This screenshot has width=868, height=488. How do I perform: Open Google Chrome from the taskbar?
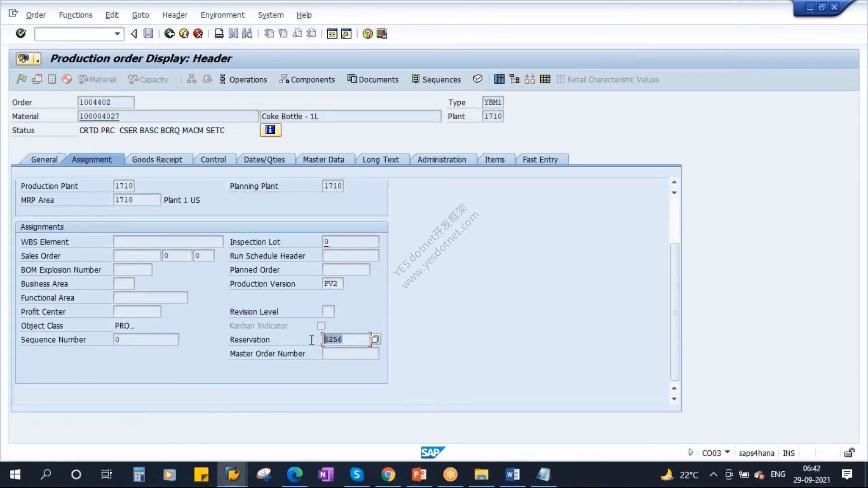coord(388,474)
